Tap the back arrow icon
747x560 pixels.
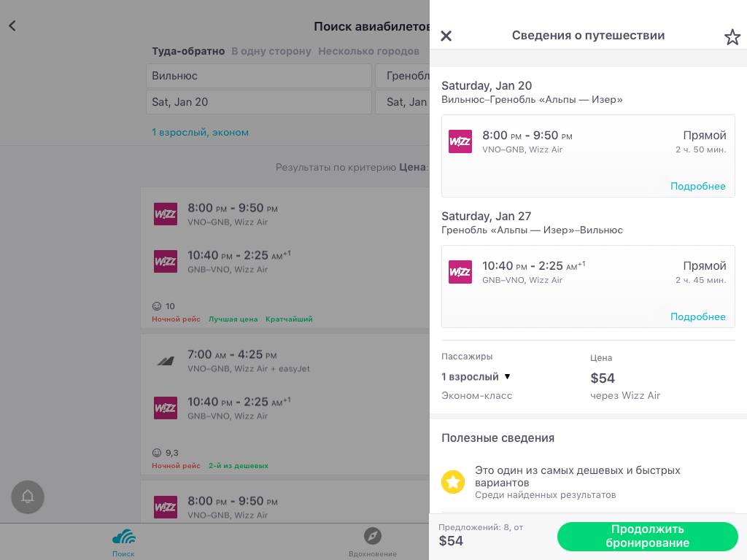tap(12, 26)
